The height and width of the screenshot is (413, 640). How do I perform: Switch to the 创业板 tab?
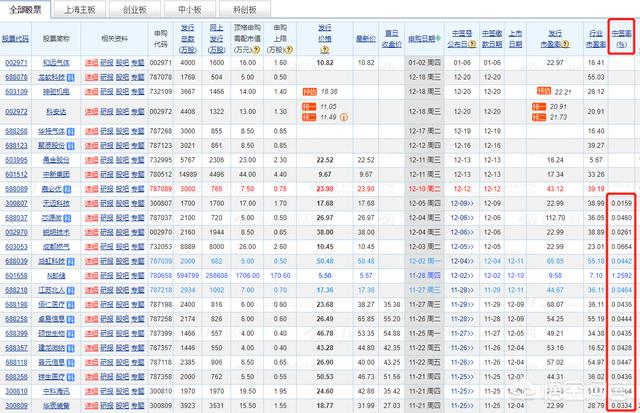point(150,8)
